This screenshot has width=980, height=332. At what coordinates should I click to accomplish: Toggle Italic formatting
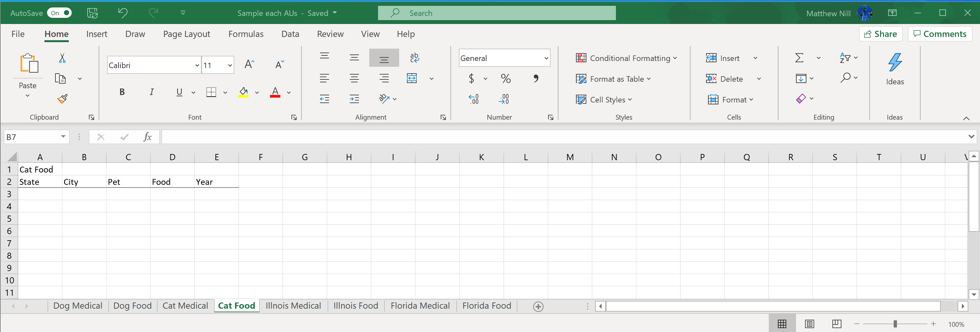pos(152,92)
